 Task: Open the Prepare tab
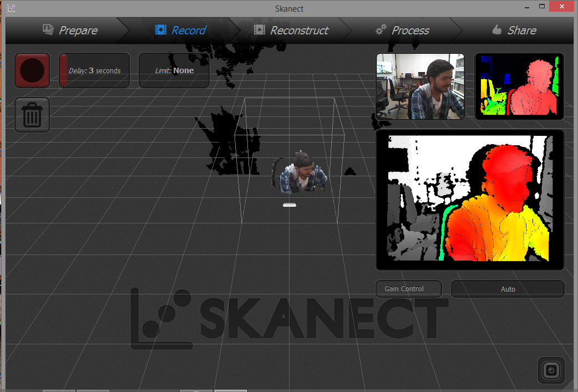point(70,30)
